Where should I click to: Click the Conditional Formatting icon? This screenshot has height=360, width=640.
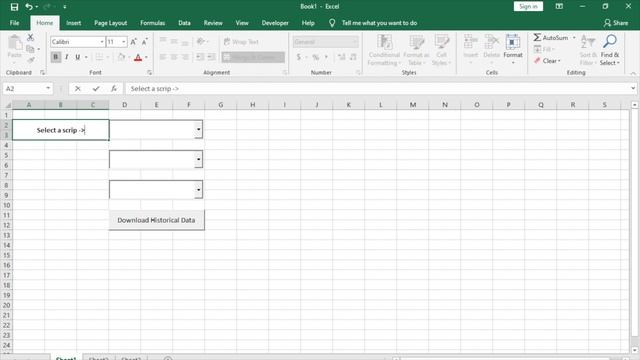coord(384,42)
